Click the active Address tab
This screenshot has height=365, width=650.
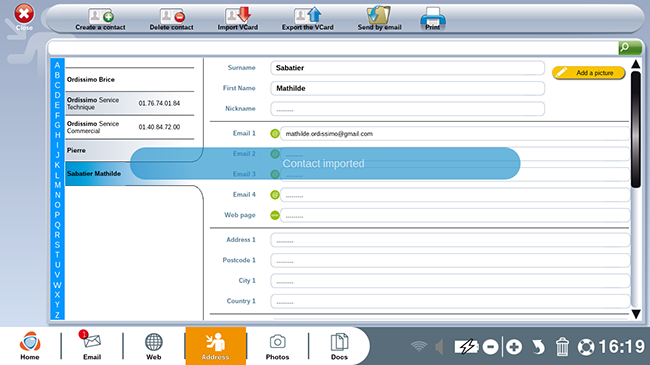[x=216, y=346]
